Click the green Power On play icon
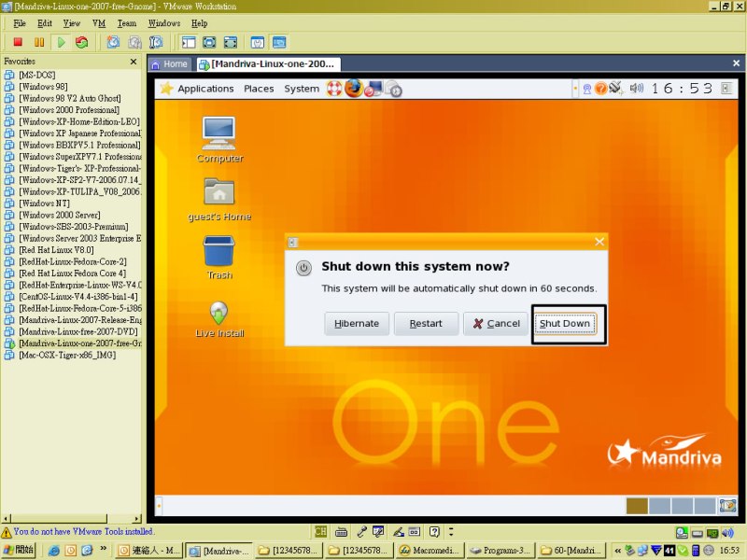The height and width of the screenshot is (560, 747). (x=61, y=42)
